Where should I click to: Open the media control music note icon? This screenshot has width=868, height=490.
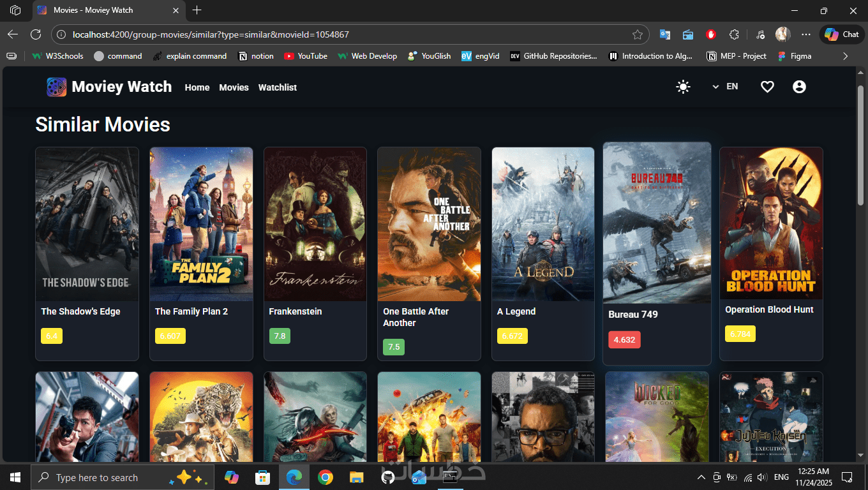[x=759, y=34]
